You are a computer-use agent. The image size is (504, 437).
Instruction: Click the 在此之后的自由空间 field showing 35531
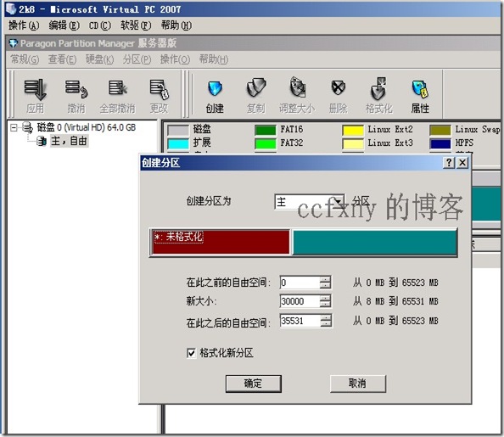point(300,321)
